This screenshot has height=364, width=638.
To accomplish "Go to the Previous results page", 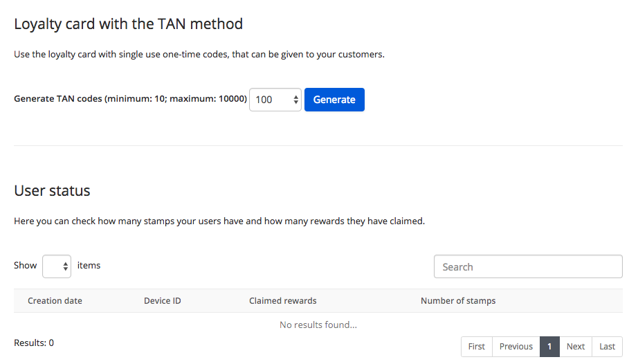I will pos(516,347).
